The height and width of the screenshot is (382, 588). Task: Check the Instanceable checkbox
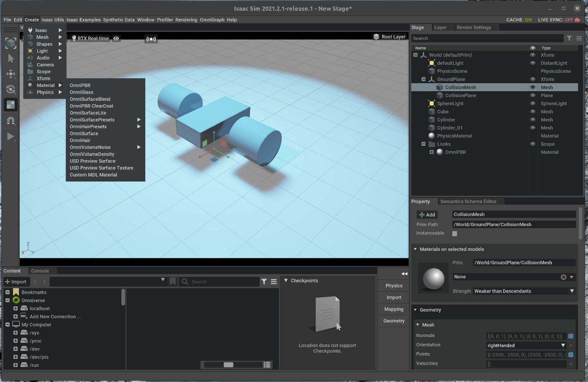(454, 234)
